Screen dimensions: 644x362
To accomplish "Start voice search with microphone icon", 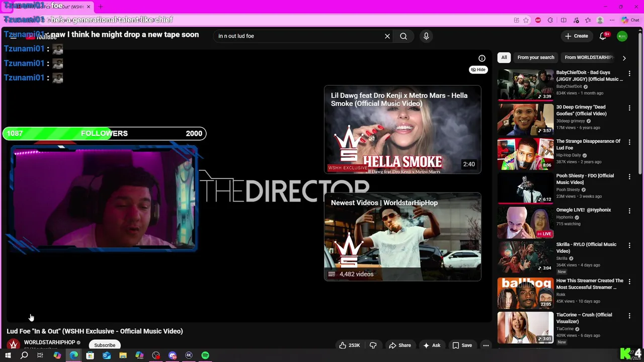I will tap(426, 36).
